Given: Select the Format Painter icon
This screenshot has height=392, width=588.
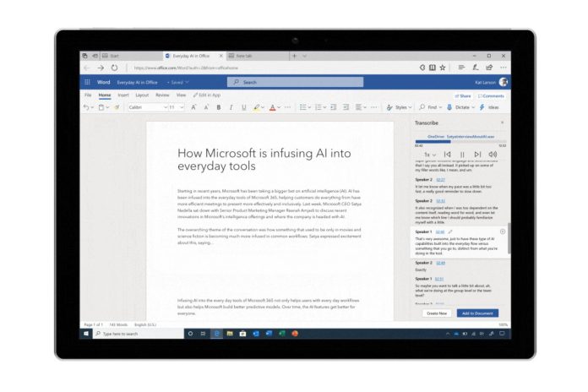Looking at the screenshot, I should [117, 107].
